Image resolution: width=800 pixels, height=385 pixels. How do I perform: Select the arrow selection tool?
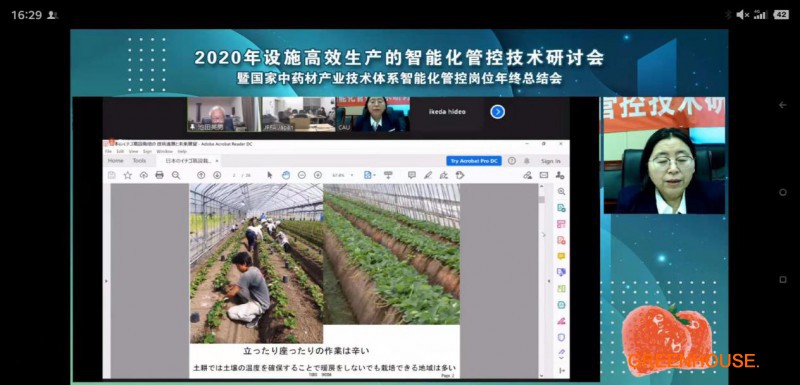coord(270,175)
